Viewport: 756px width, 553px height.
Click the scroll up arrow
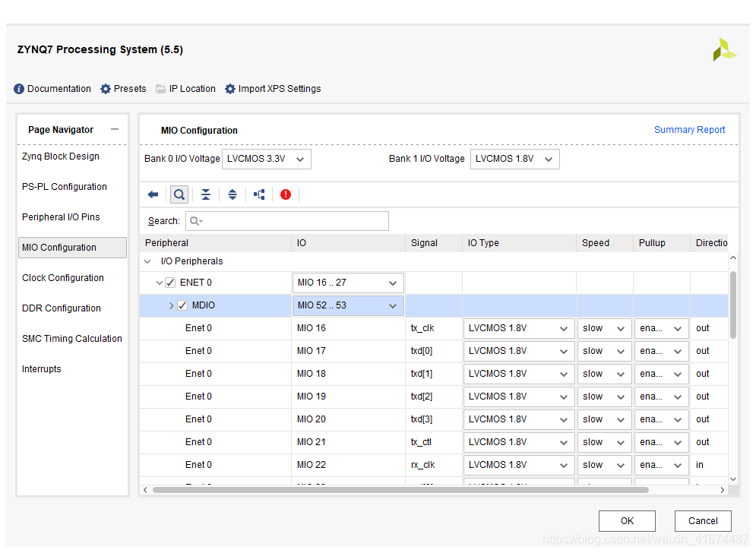point(733,258)
